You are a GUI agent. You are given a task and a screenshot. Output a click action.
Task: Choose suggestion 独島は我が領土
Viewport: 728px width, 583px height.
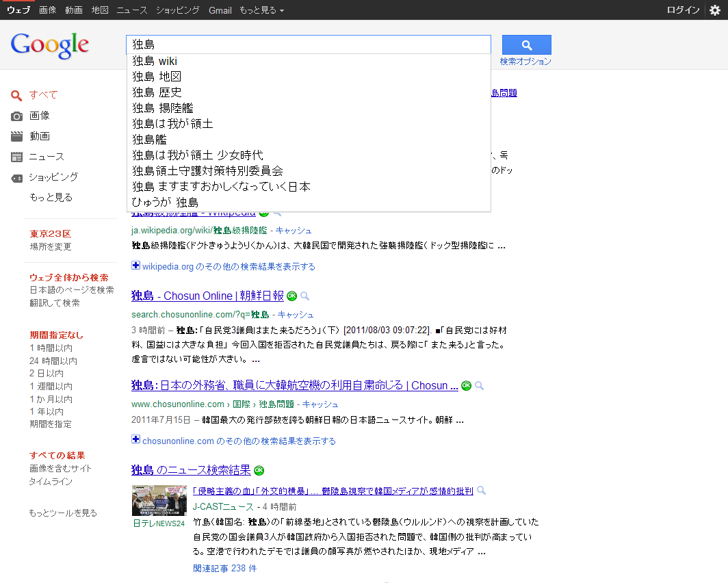309,124
